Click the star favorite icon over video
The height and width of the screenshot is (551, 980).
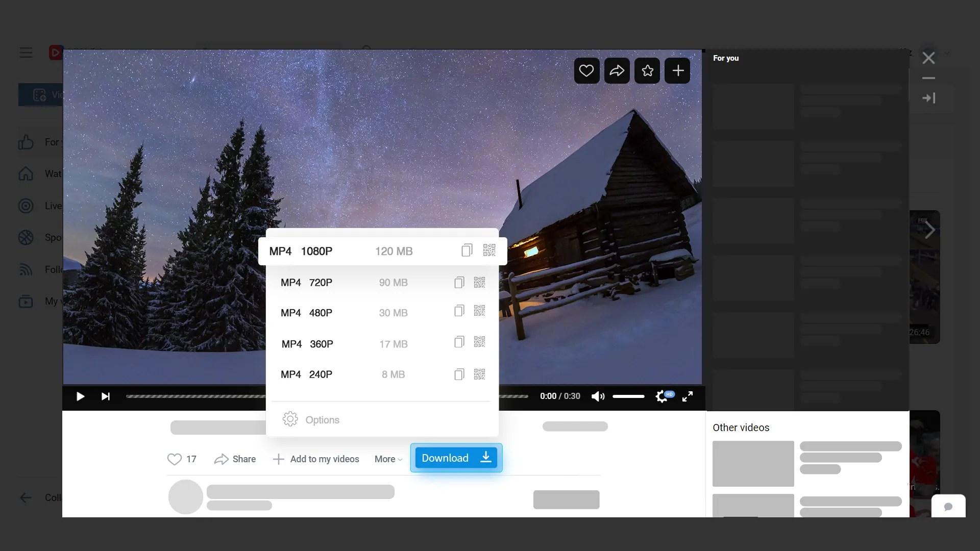647,70
